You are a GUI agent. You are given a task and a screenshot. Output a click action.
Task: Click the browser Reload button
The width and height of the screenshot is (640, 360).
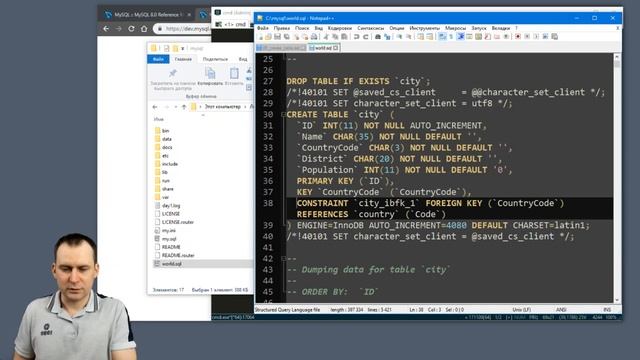point(131,29)
